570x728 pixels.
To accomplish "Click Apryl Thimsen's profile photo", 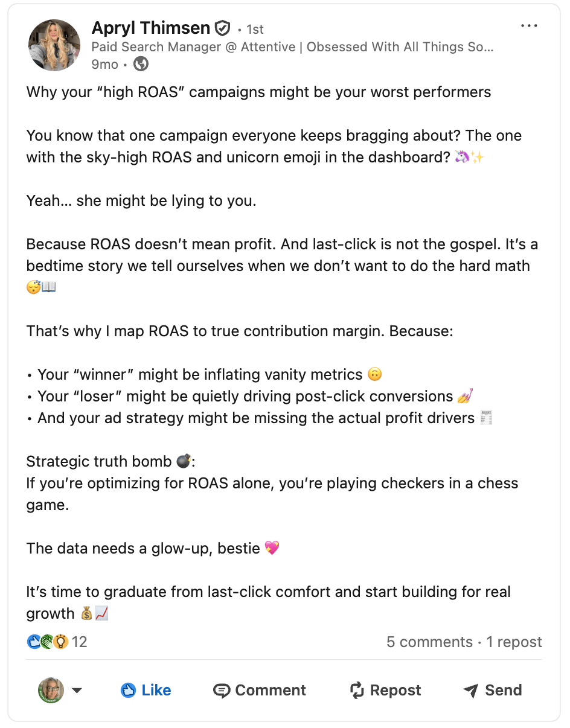I will (x=54, y=45).
